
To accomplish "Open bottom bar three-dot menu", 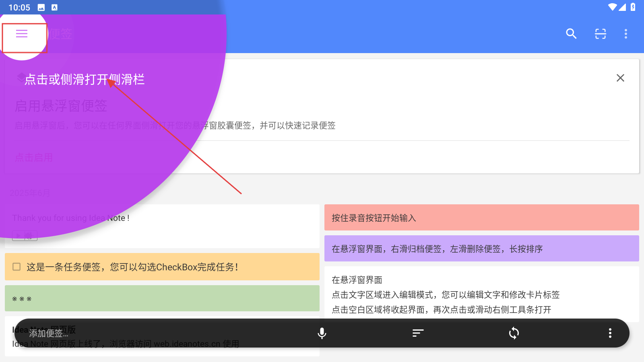I will tap(610, 333).
